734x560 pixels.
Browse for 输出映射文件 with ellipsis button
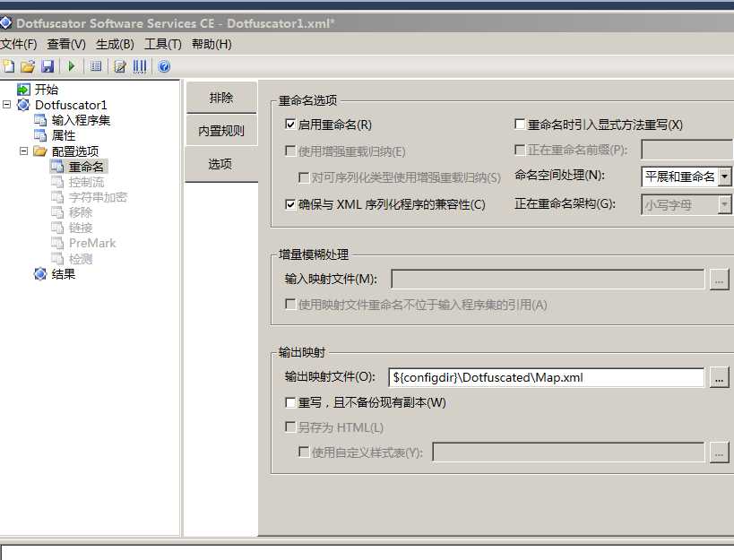click(720, 377)
